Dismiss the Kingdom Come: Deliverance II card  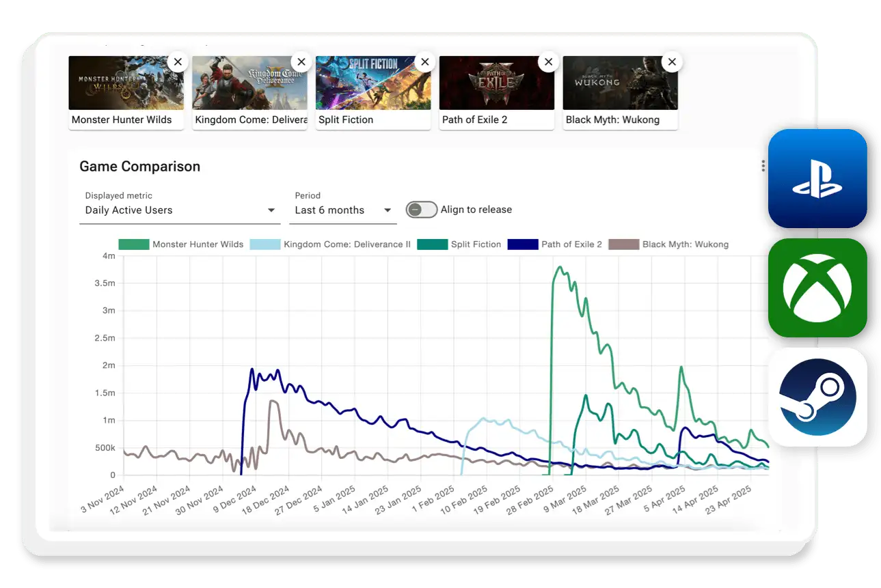point(301,61)
